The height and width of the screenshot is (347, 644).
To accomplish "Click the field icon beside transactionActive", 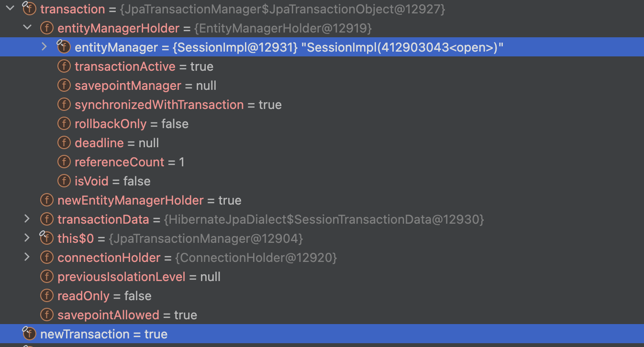I will pyautogui.click(x=64, y=66).
